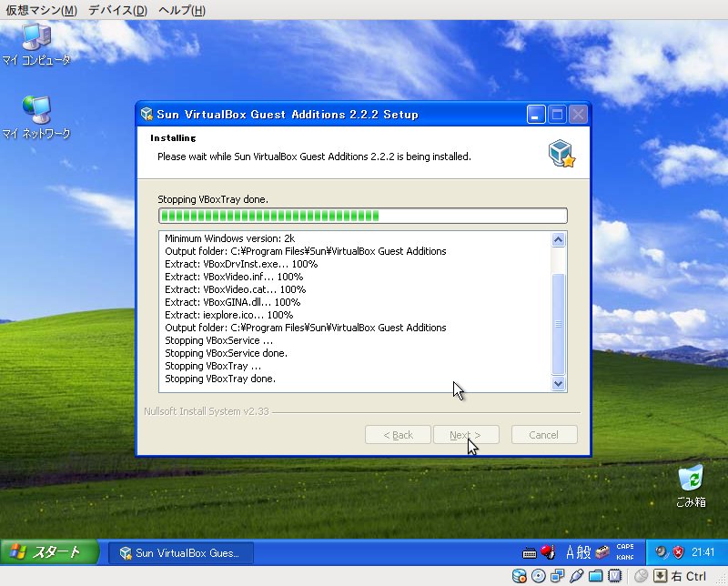This screenshot has width=728, height=586.
Task: Select log line 'Stopping VBoxService done.'
Action: [226, 353]
